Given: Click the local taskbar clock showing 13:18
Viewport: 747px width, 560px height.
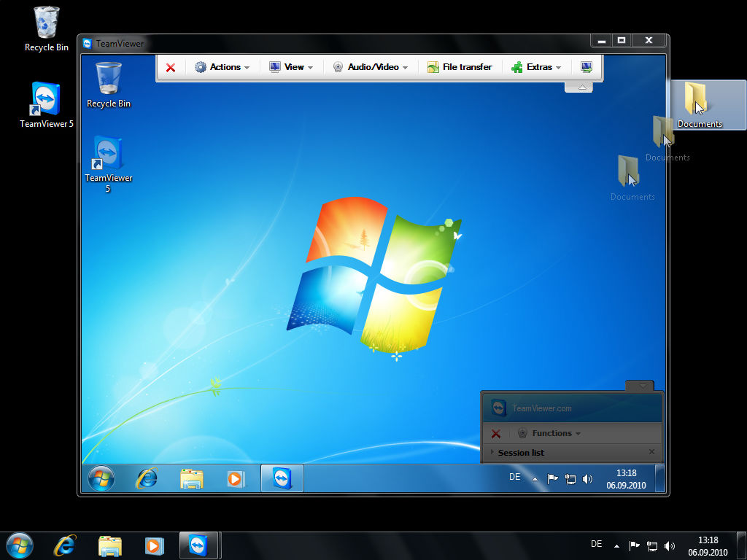Looking at the screenshot, I should 708,546.
